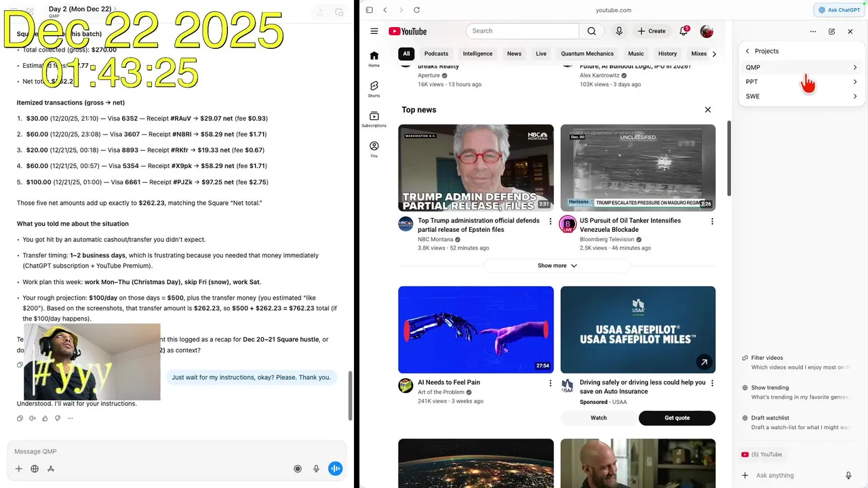Choose Filter videos suggestion
The width and height of the screenshot is (868, 488).
click(796, 362)
